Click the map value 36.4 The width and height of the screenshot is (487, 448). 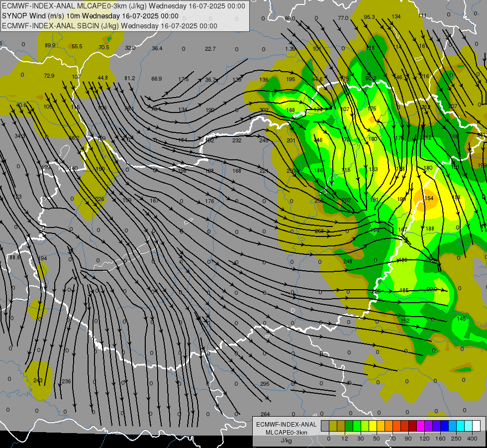157,48
